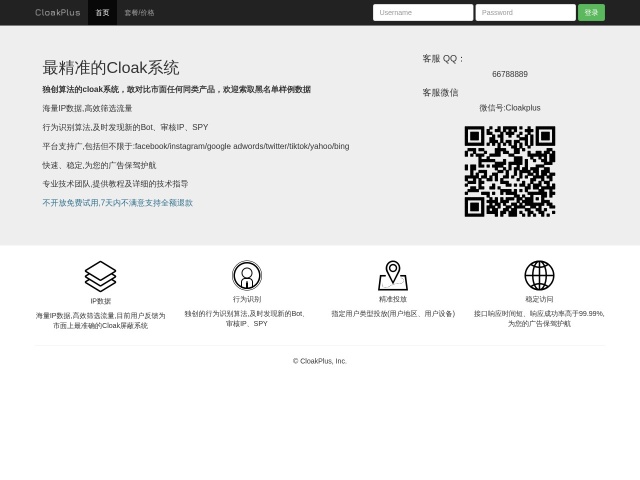Click the stacked layers IP数据 icon

tap(100, 276)
